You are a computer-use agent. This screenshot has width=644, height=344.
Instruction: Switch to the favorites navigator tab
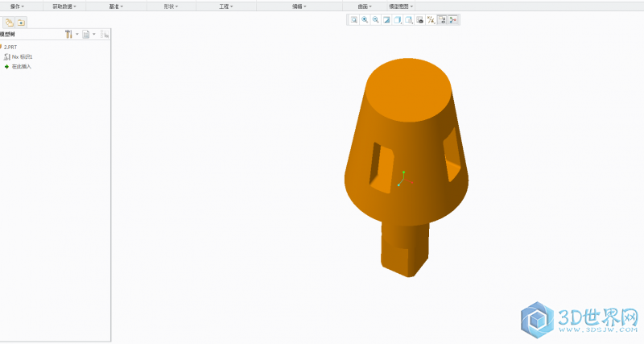(x=21, y=23)
